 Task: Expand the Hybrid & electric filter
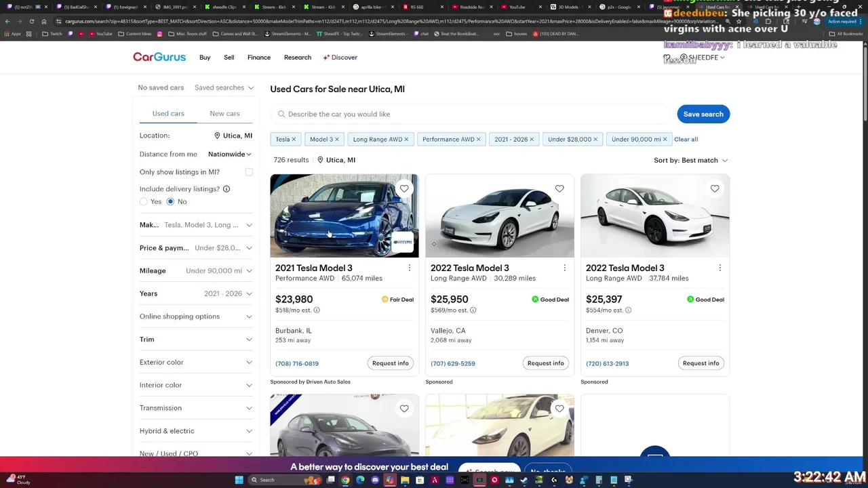pos(196,431)
